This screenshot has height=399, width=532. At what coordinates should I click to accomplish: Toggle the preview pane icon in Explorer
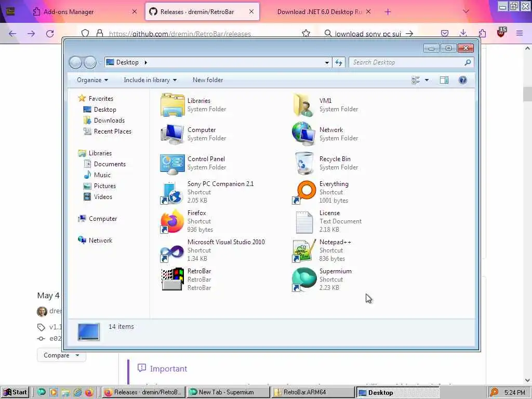444,80
